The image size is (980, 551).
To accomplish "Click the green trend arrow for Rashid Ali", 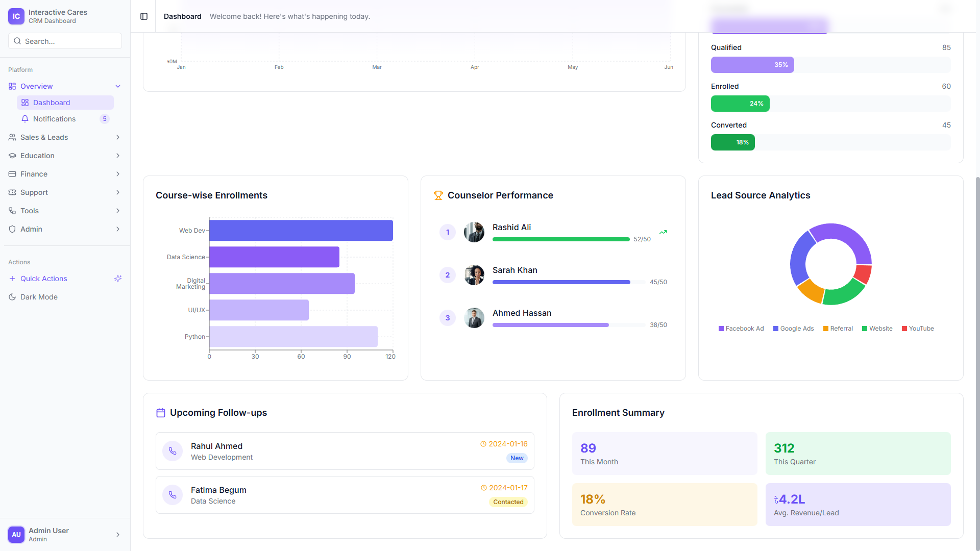I will coord(663,232).
